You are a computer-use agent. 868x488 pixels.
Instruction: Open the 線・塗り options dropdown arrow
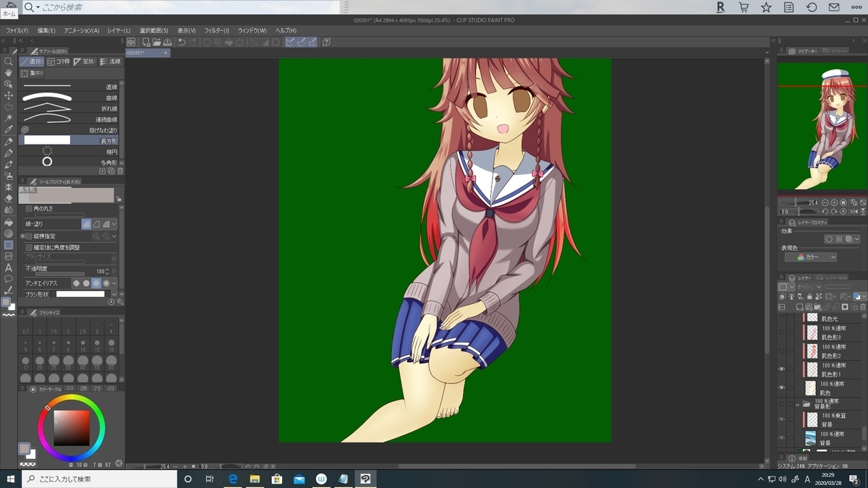pos(114,225)
